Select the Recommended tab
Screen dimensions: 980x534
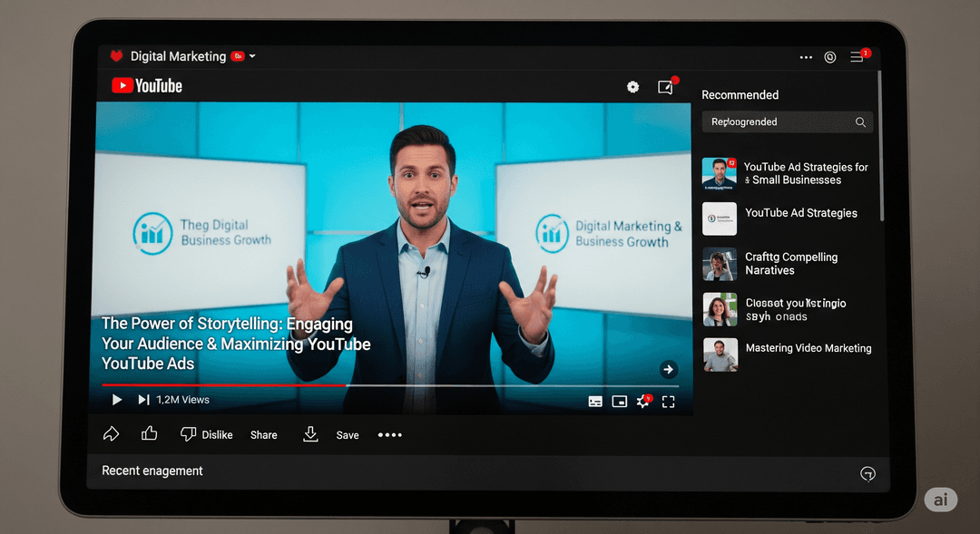(x=740, y=94)
